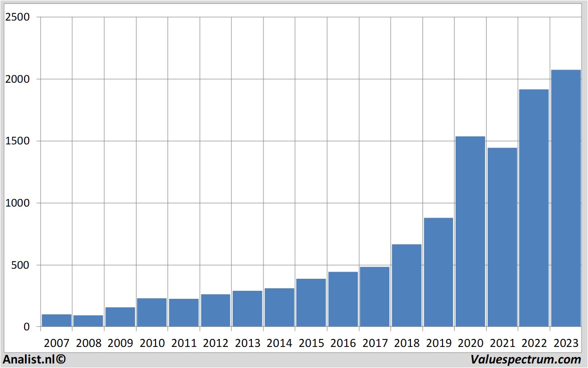Select the 2013 bar
The image size is (588, 368).
pyautogui.click(x=247, y=309)
